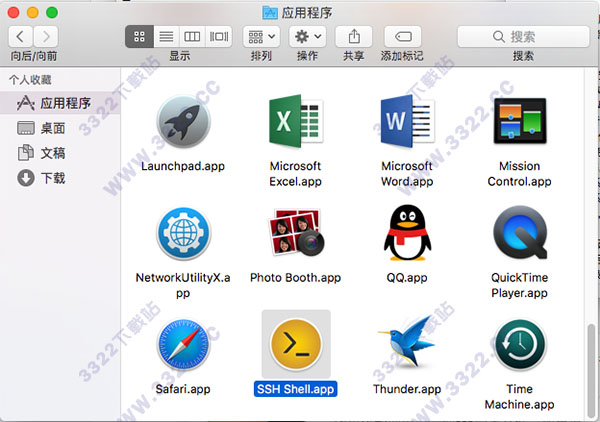The height and width of the screenshot is (422, 600).
Task: Select the Time Machine clock icon
Action: click(x=520, y=344)
